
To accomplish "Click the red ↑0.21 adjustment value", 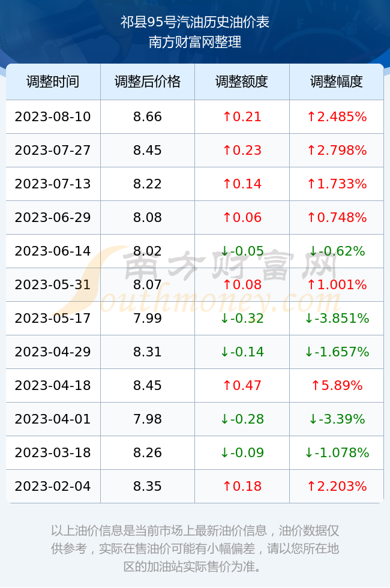I will (242, 116).
